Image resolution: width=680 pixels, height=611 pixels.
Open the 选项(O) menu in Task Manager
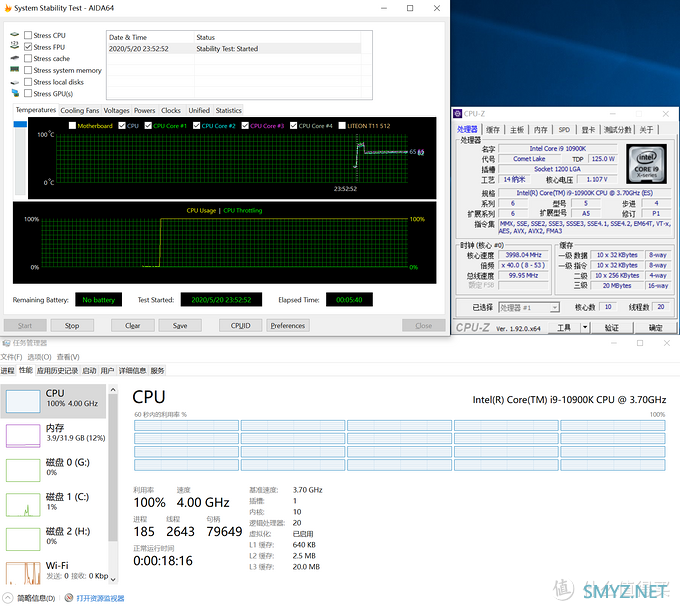pyautogui.click(x=39, y=357)
